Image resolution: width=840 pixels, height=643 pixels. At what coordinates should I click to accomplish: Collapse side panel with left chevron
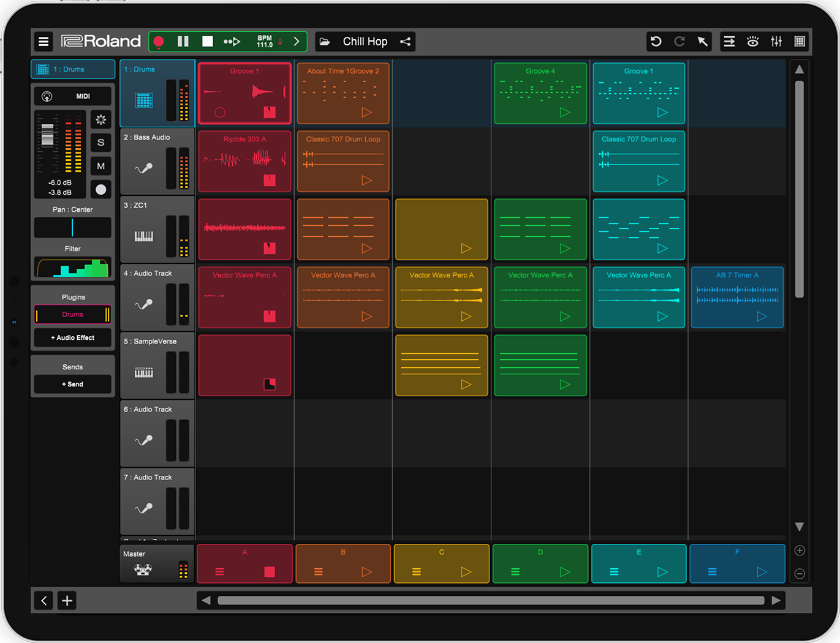(44, 601)
